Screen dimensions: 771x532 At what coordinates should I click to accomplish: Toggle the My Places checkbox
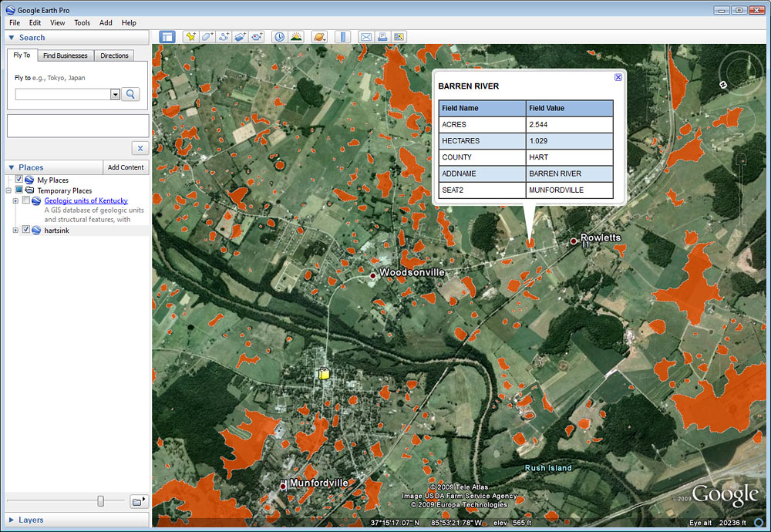(x=19, y=180)
